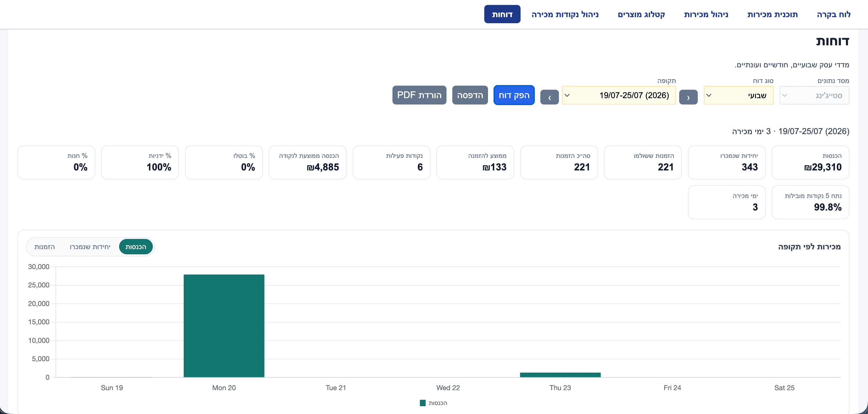Open the דוחות tab in top navigation
The height and width of the screenshot is (414, 868).
click(502, 14)
